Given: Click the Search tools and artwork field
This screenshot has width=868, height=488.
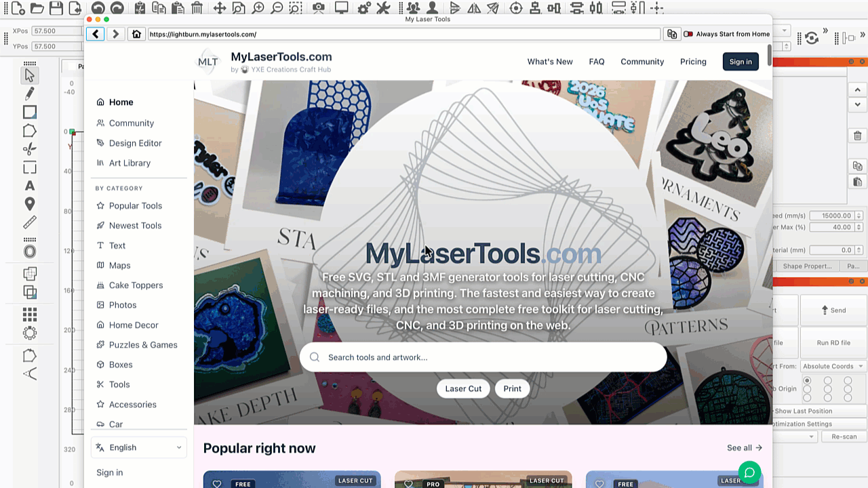Looking at the screenshot, I should point(483,357).
